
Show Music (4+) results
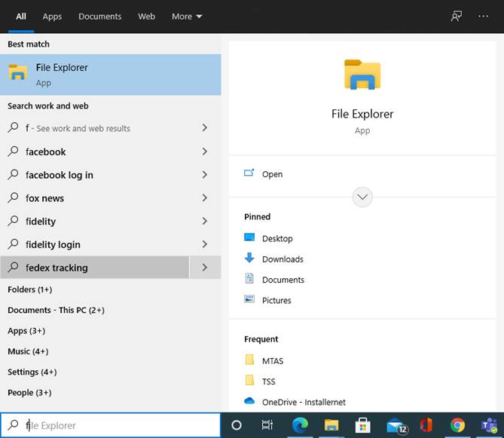tap(28, 351)
